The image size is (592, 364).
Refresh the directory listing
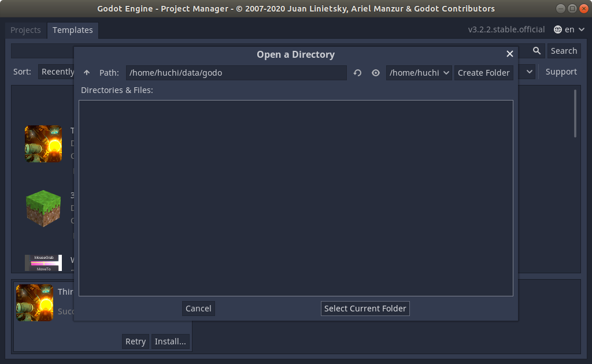tap(357, 73)
